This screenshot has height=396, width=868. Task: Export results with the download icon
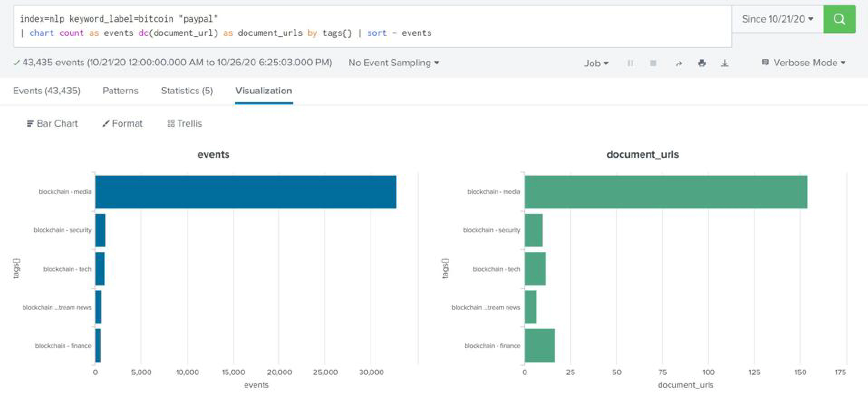[x=724, y=63]
